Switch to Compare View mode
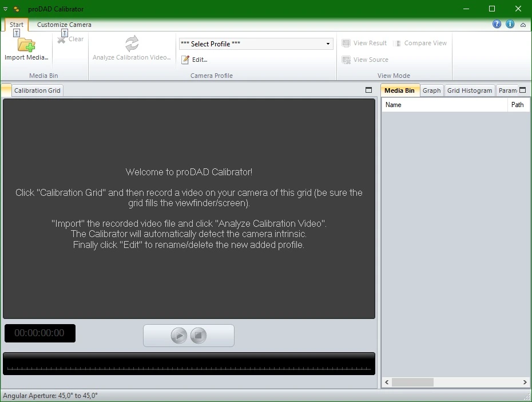This screenshot has width=532, height=402. (x=420, y=43)
